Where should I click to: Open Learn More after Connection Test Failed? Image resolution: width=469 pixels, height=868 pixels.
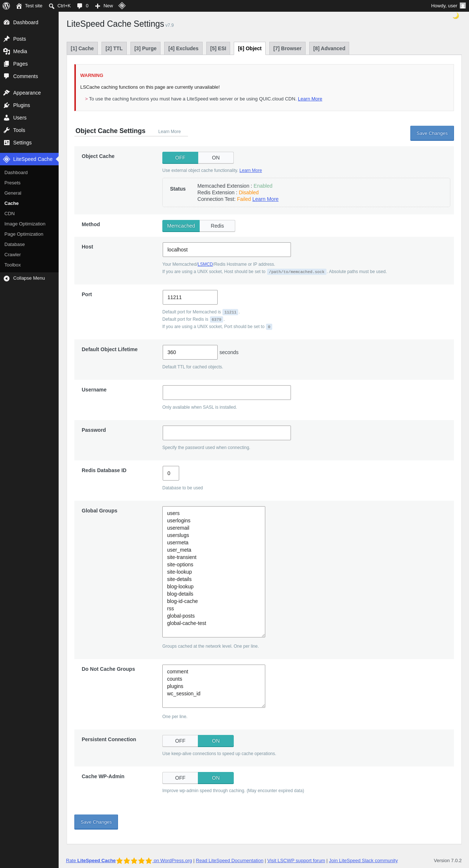tap(265, 199)
